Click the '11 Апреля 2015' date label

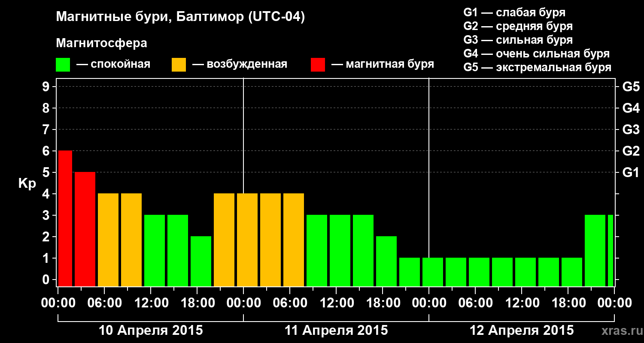coord(336,331)
